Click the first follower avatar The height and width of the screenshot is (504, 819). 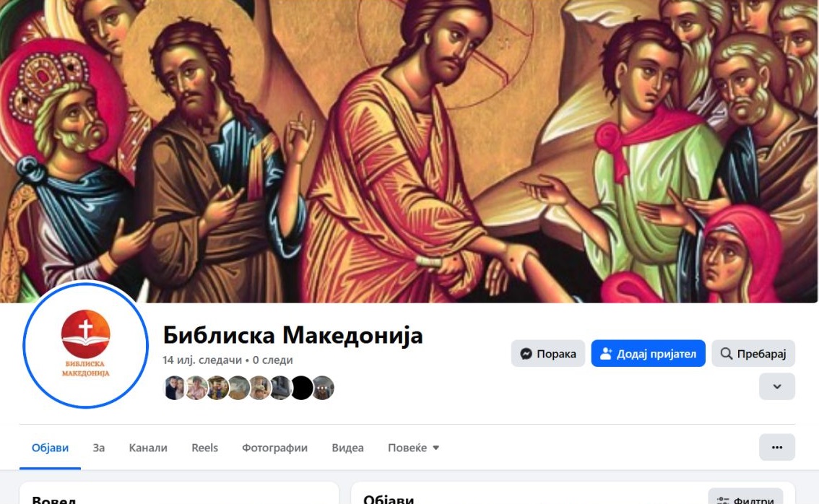(174, 388)
